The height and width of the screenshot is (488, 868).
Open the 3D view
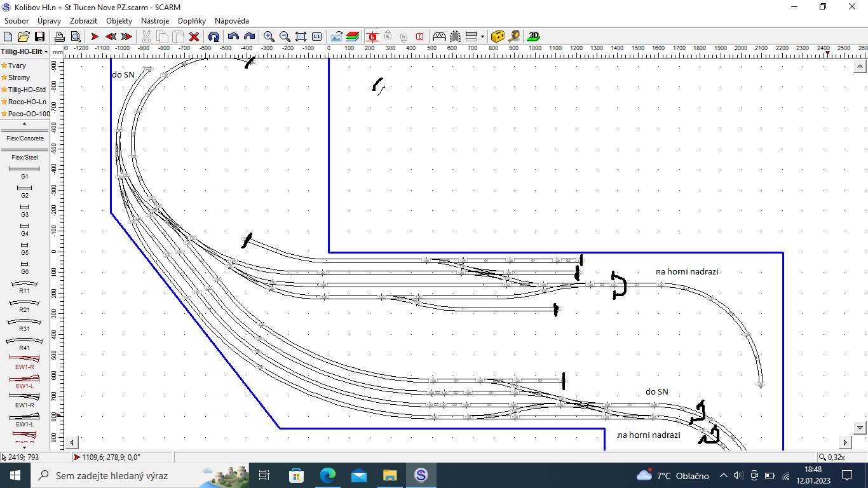tap(534, 37)
